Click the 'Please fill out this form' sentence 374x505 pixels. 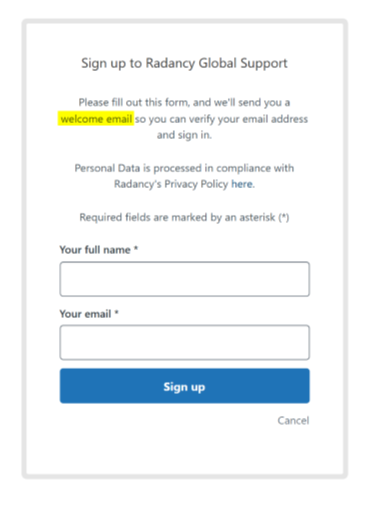tap(184, 102)
